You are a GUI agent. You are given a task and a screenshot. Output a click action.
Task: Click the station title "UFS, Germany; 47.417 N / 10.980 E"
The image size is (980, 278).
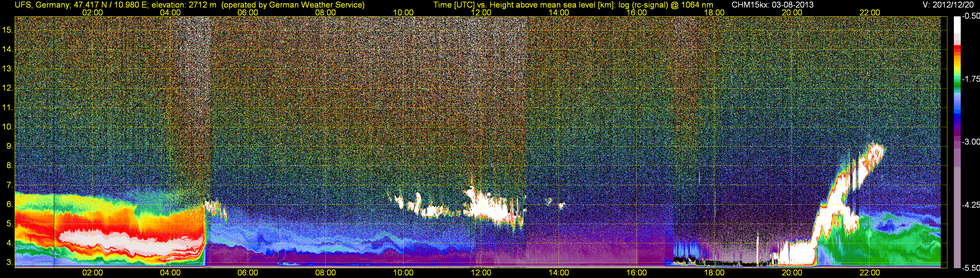click(82, 5)
